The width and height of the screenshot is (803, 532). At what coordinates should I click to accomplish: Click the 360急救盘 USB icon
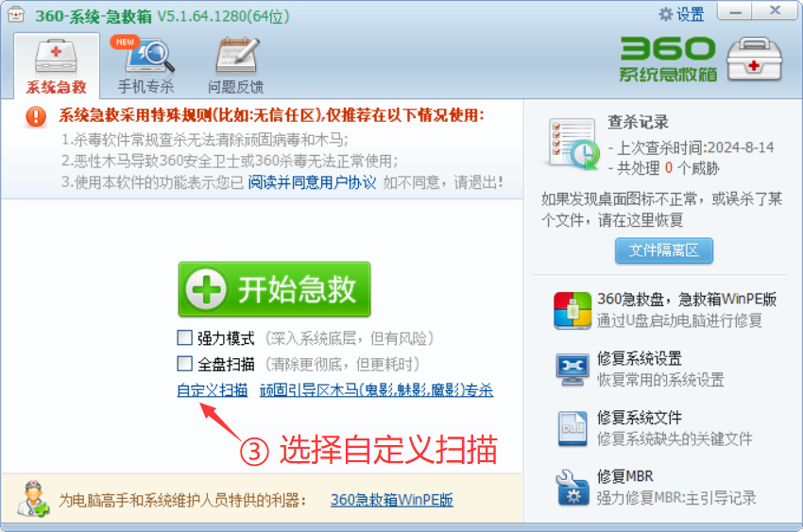pyautogui.click(x=572, y=310)
